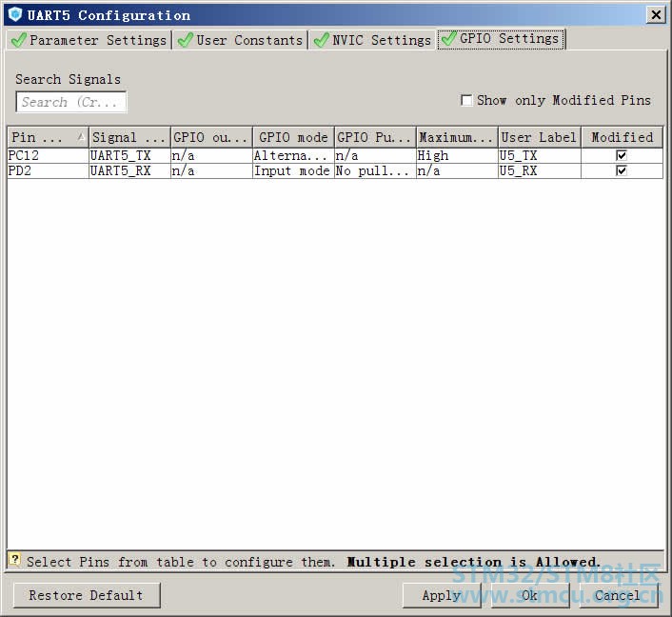672x617 pixels.
Task: Select the GPIO Settings tab
Action: 501,39
